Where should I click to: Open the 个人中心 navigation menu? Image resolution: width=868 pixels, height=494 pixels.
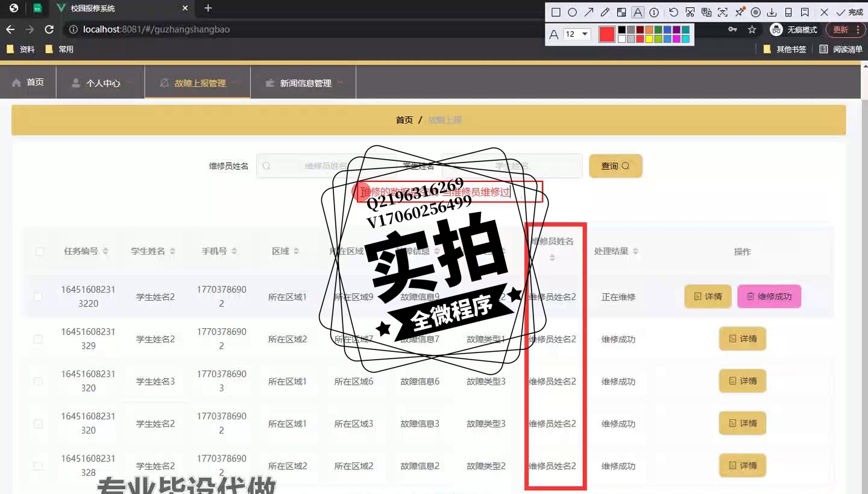tap(100, 83)
